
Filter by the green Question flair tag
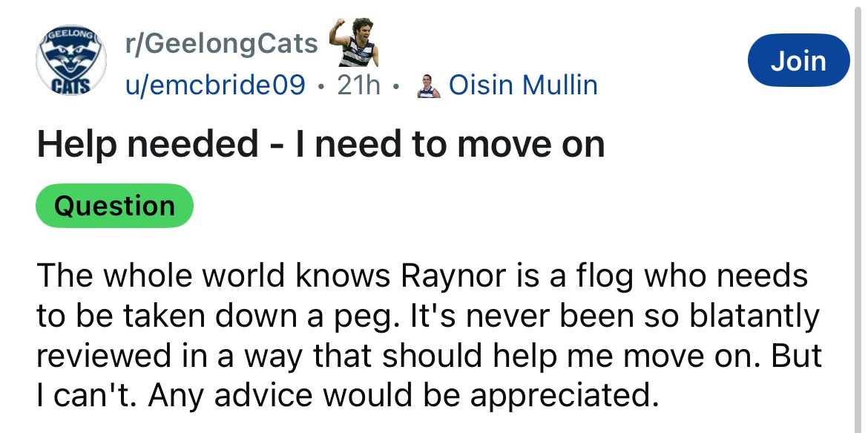pyautogui.click(x=115, y=206)
